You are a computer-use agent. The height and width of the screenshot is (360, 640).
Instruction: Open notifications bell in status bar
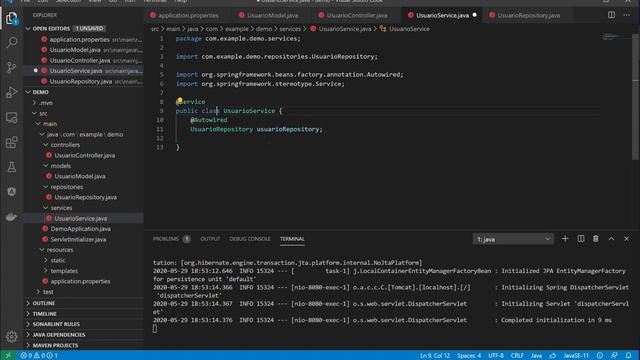628,356
